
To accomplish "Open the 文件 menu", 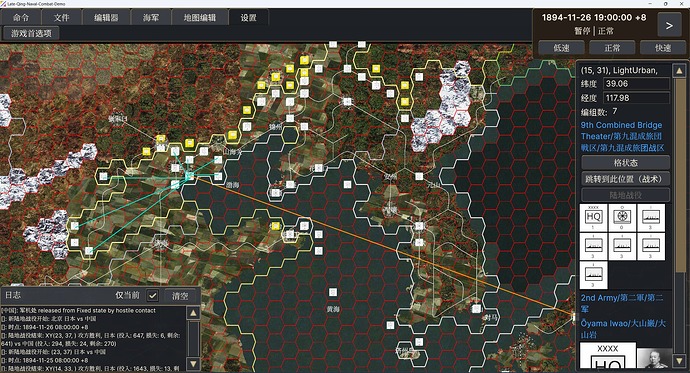I will (x=62, y=18).
